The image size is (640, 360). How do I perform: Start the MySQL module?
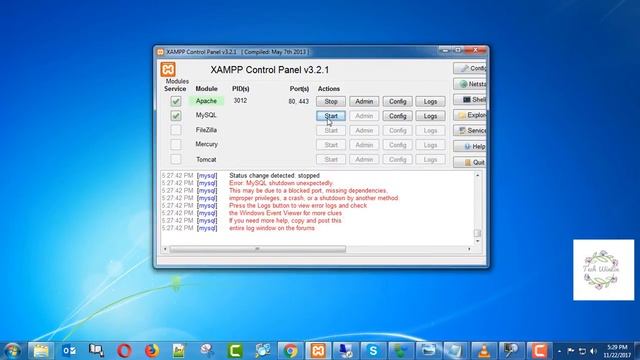point(331,116)
